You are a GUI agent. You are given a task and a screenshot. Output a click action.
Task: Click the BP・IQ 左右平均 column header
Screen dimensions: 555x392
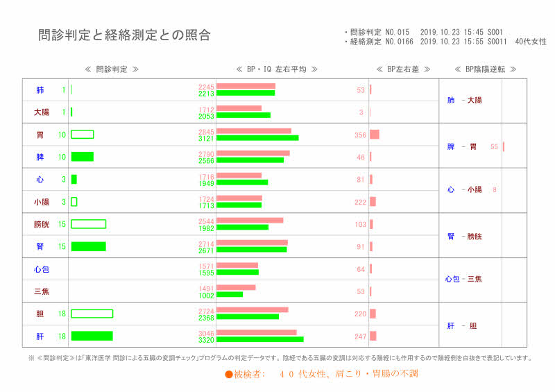277,69
